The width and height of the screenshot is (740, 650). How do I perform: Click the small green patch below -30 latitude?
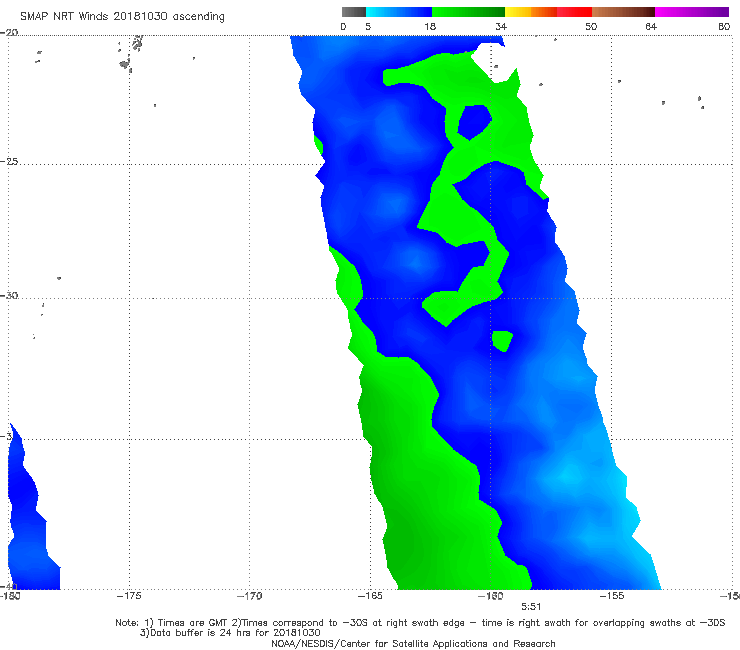pyautogui.click(x=502, y=341)
